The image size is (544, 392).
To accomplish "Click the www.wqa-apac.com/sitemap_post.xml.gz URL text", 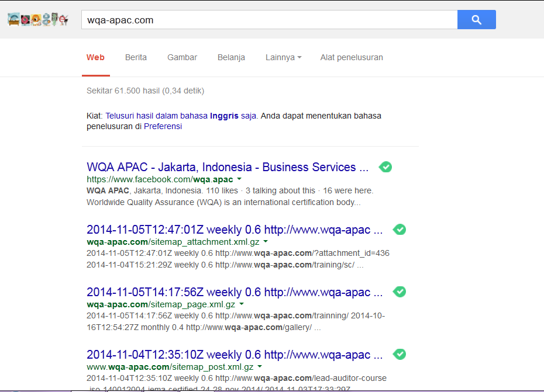I will pyautogui.click(x=170, y=367).
